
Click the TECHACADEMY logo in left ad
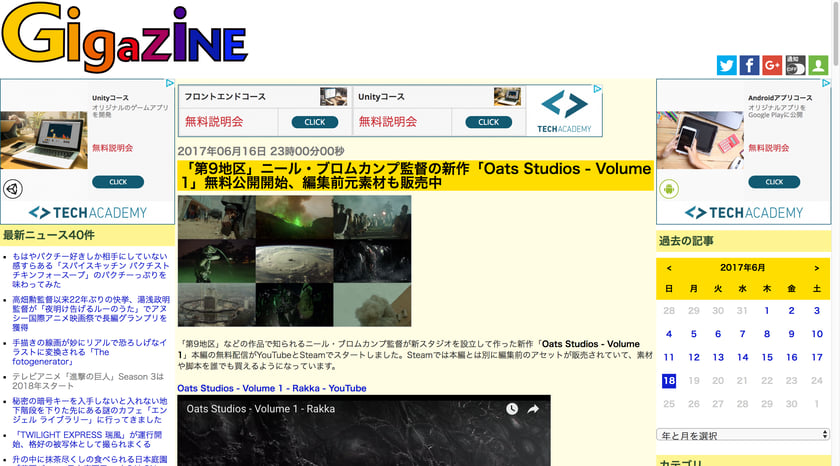click(x=87, y=213)
